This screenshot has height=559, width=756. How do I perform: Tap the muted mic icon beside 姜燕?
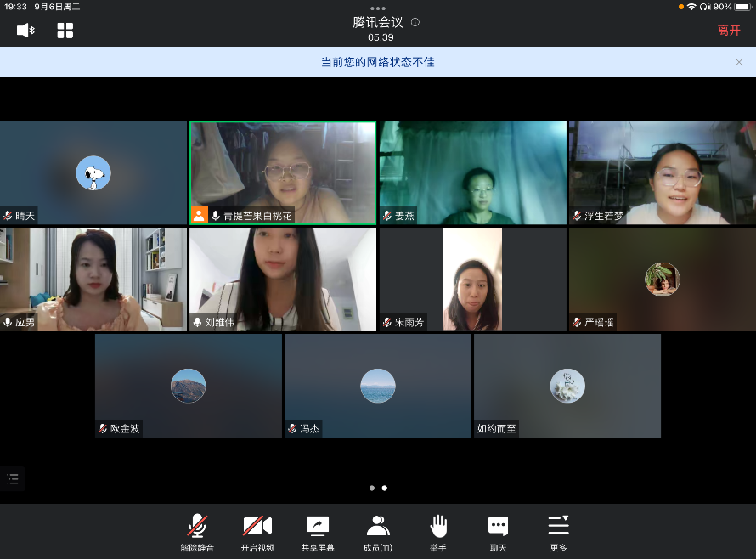point(387,216)
